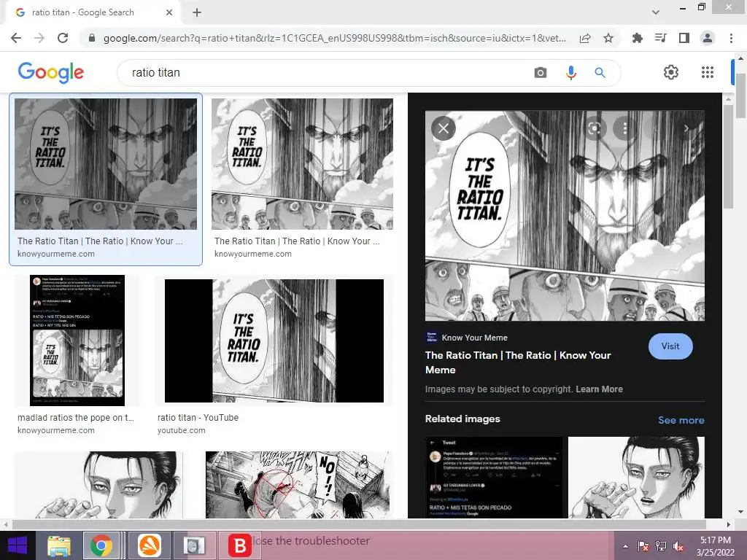
Task: Open a new browser tab
Action: pyautogui.click(x=197, y=13)
